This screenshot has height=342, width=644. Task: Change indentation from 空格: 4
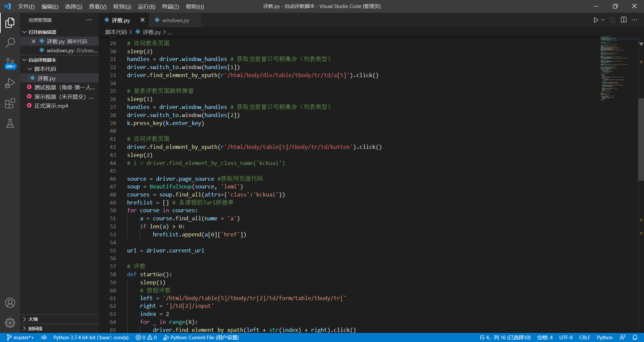pyautogui.click(x=545, y=338)
